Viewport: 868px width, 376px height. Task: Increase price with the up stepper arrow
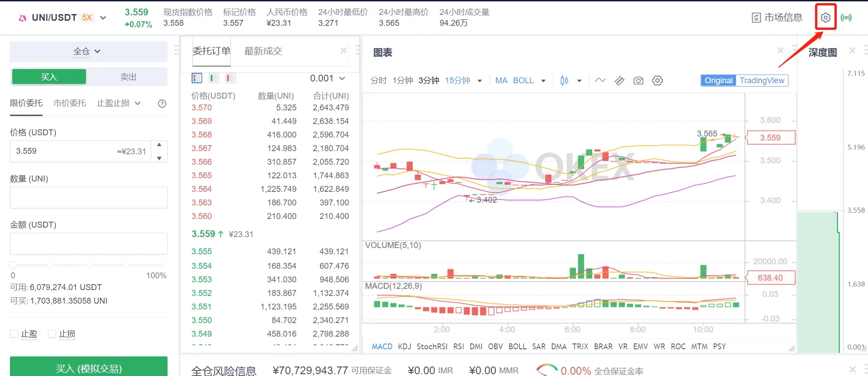(159, 145)
